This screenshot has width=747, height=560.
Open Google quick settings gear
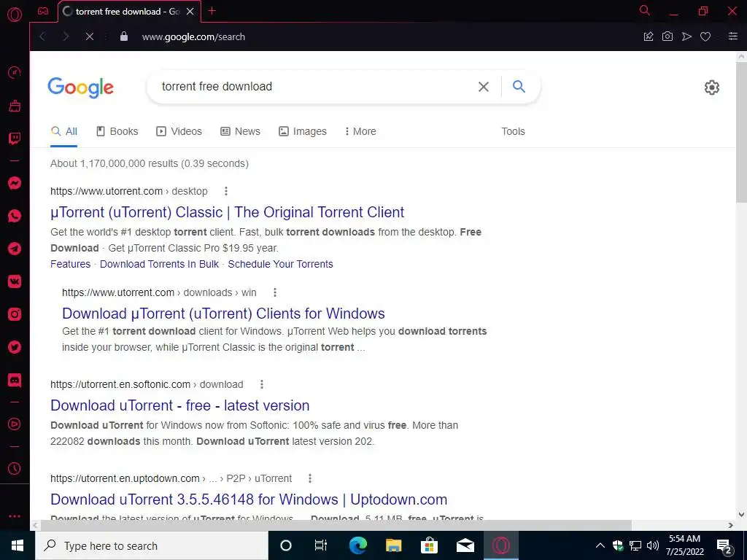click(x=712, y=87)
